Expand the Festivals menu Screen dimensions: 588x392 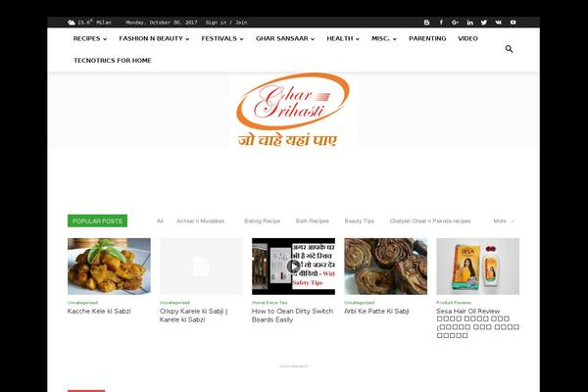(222, 38)
